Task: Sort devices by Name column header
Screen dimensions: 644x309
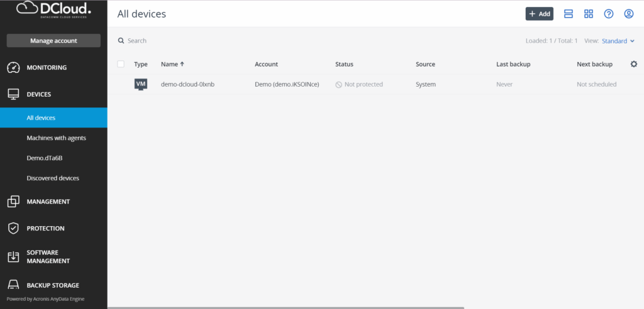Action: pos(172,64)
